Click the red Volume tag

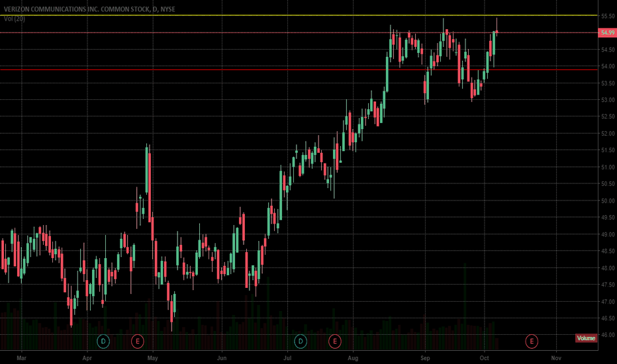586,338
